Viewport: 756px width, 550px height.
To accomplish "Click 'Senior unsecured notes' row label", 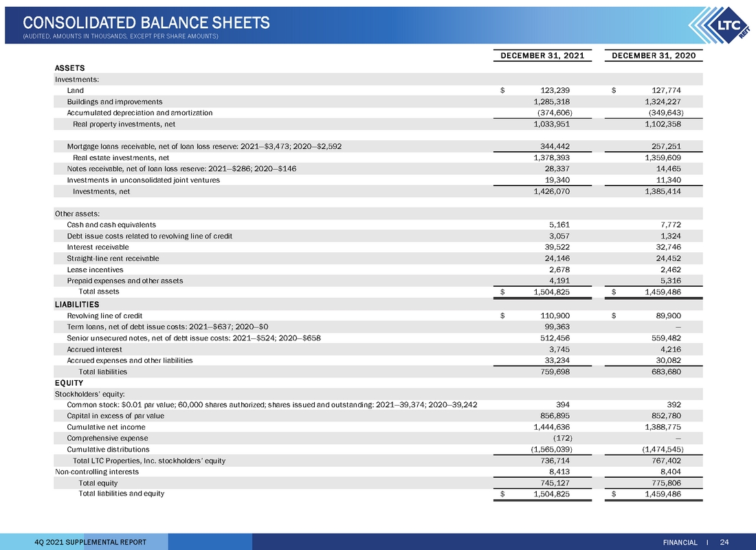I will [194, 338].
